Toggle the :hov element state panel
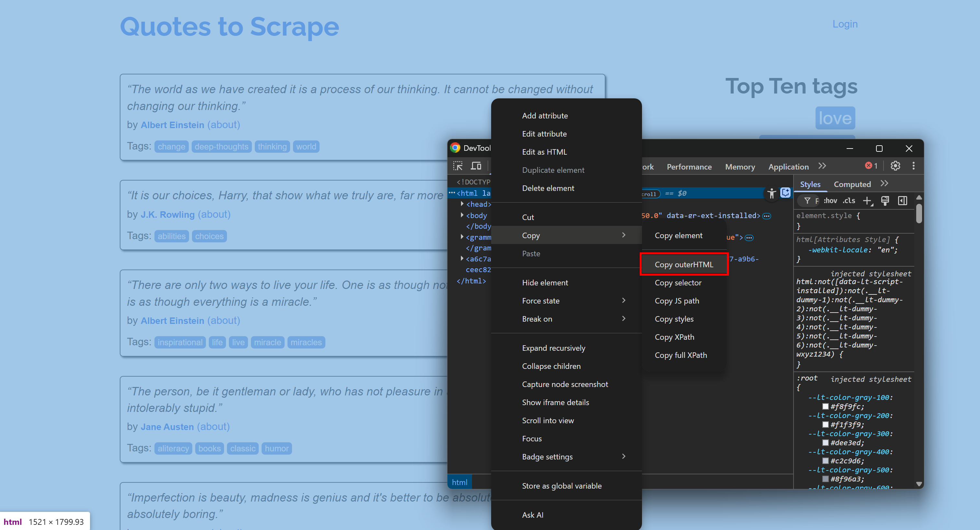The image size is (980, 530). [x=830, y=201]
